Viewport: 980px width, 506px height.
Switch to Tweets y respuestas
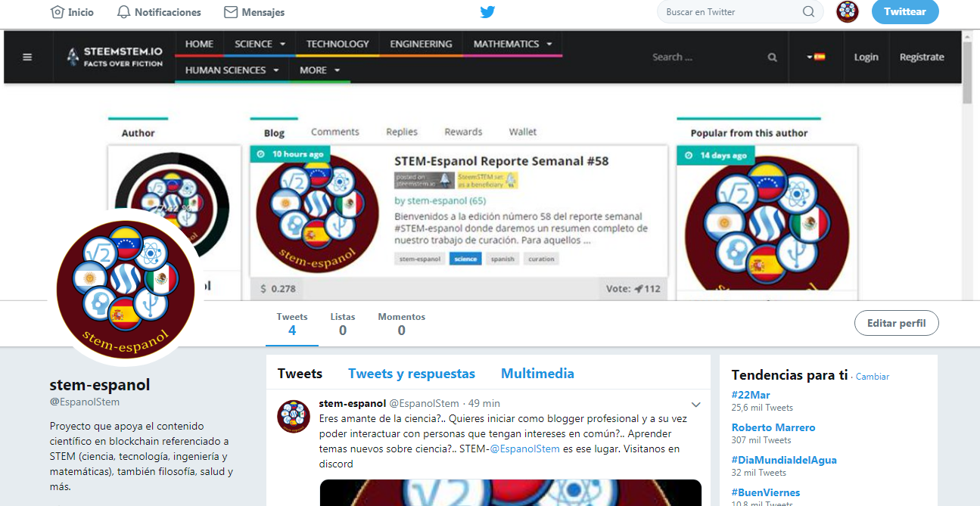412,374
